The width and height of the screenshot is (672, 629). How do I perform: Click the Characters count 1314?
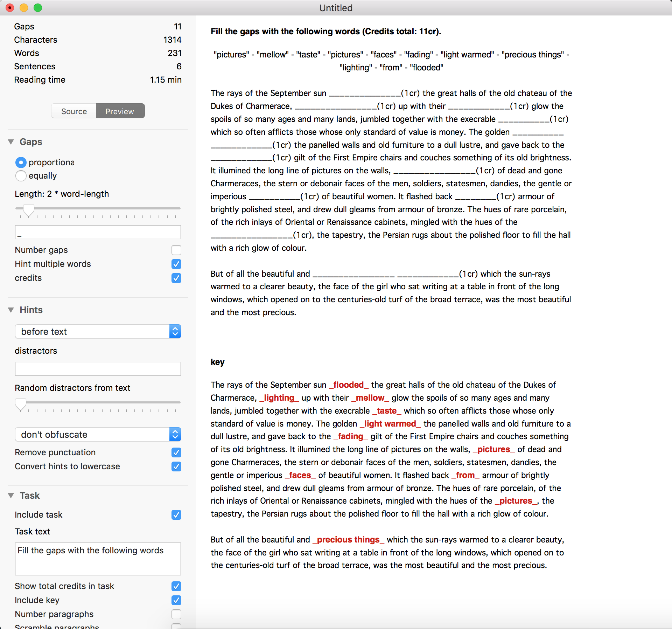pyautogui.click(x=173, y=40)
